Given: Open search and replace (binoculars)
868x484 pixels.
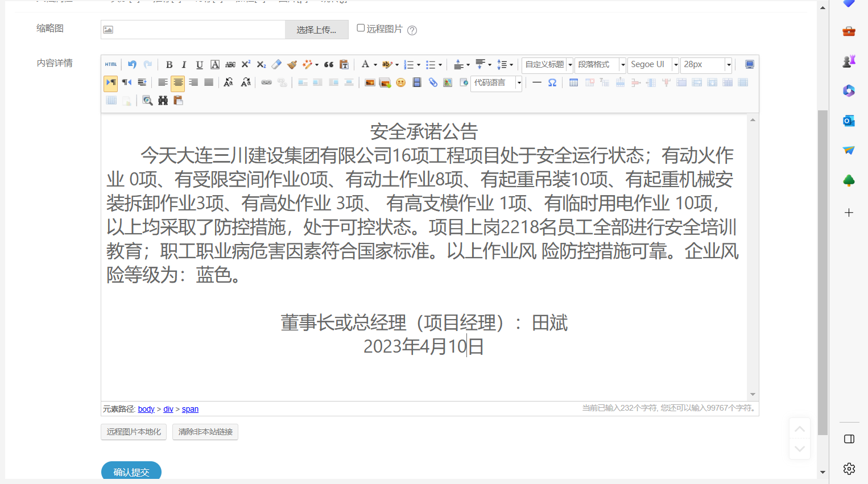Looking at the screenshot, I should pyautogui.click(x=163, y=101).
